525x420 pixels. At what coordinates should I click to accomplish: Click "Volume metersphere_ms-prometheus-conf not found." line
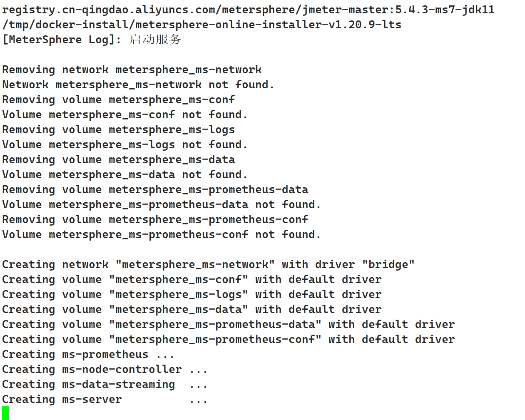click(161, 234)
